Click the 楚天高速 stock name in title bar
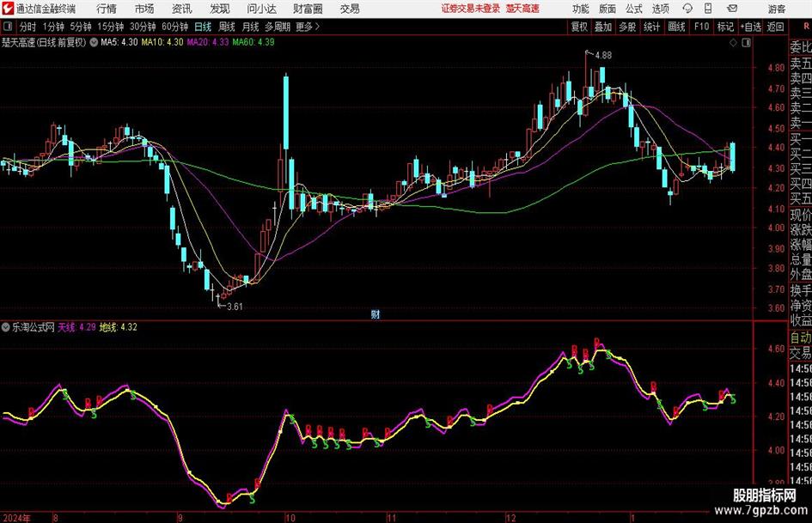The image size is (812, 523). click(x=522, y=9)
